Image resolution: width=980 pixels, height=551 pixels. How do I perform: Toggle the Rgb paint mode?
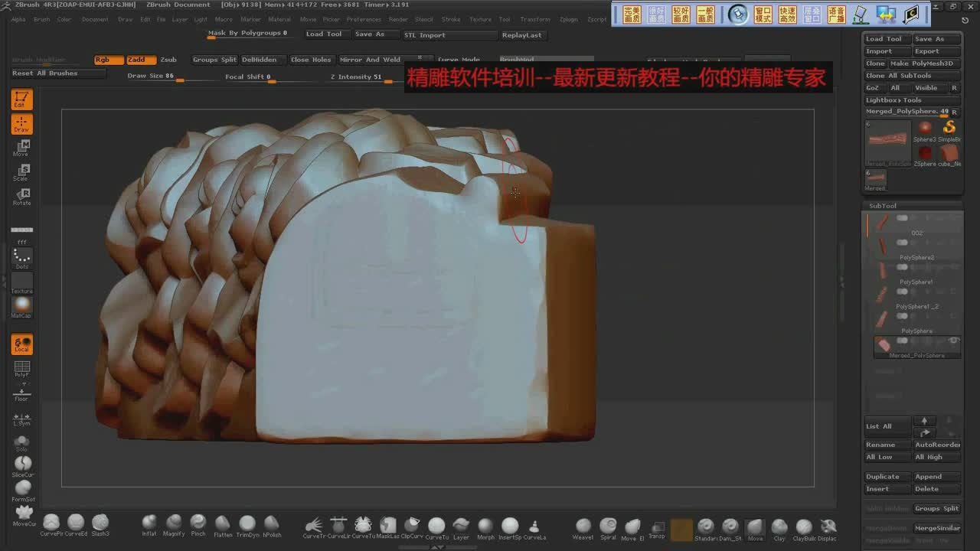[x=109, y=60]
